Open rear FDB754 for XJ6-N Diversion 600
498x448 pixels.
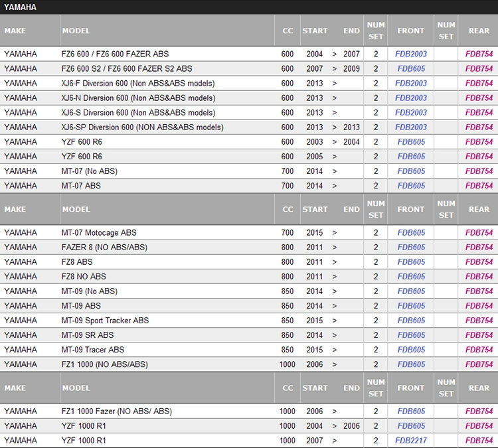pyautogui.click(x=479, y=98)
